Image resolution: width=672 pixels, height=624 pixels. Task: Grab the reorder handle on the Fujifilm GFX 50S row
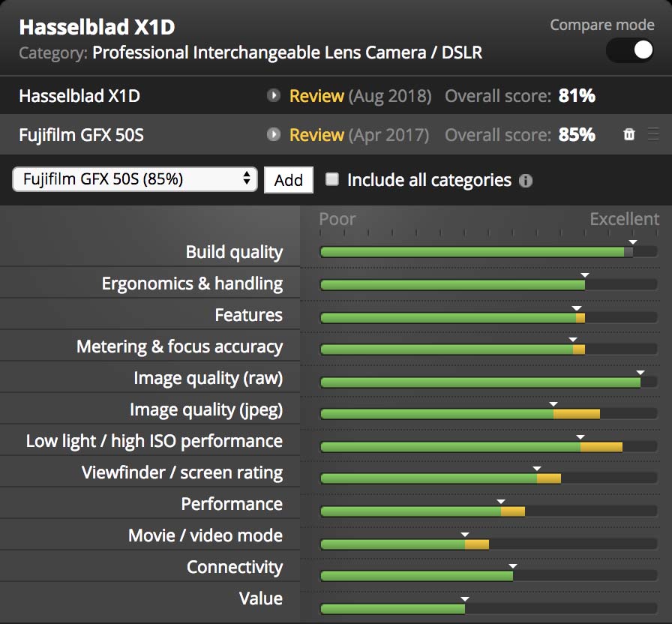[x=653, y=134]
